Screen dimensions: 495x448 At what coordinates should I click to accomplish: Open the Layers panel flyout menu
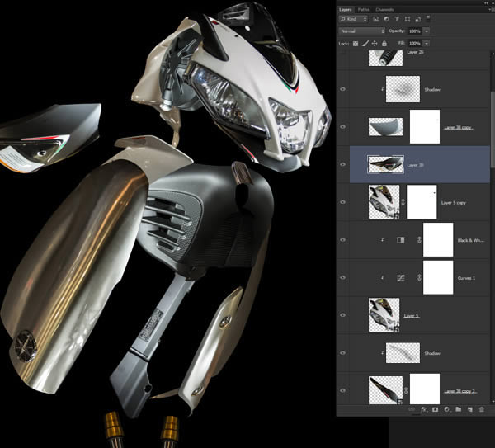tap(491, 9)
